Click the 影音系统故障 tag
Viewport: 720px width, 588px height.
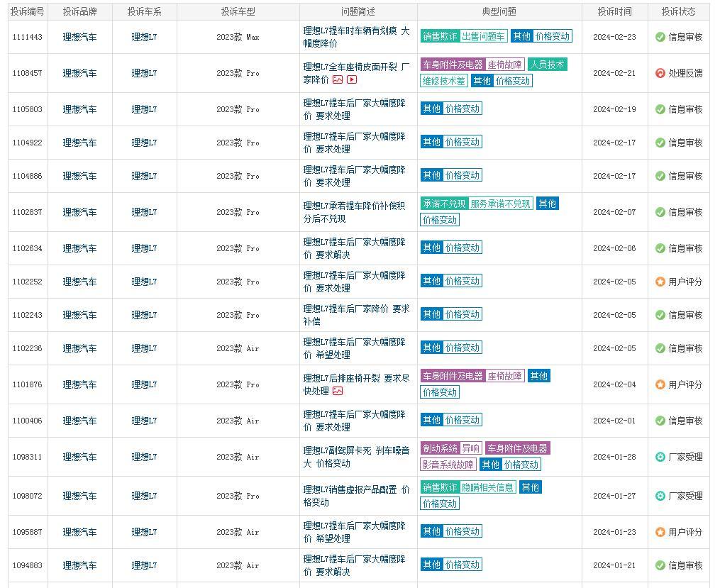point(448,465)
